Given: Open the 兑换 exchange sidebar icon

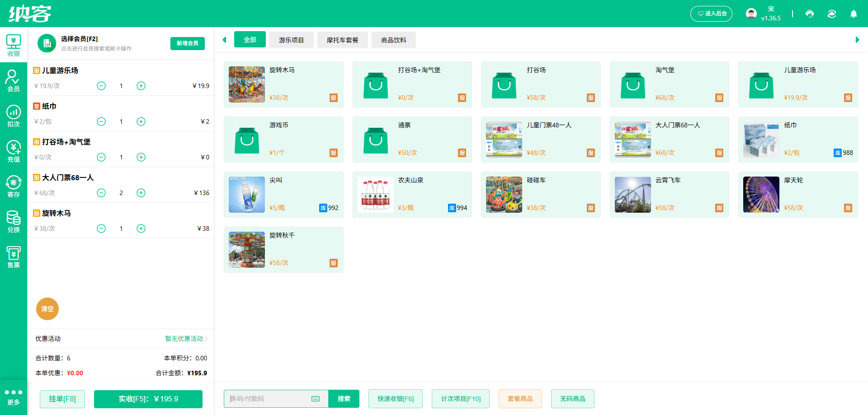Looking at the screenshot, I should click(14, 222).
